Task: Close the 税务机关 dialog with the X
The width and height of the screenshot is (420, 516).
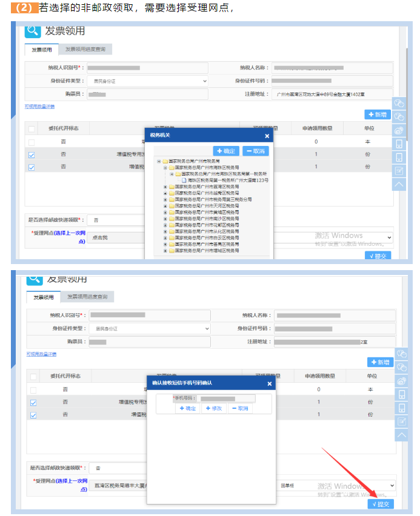Action: 267,136
